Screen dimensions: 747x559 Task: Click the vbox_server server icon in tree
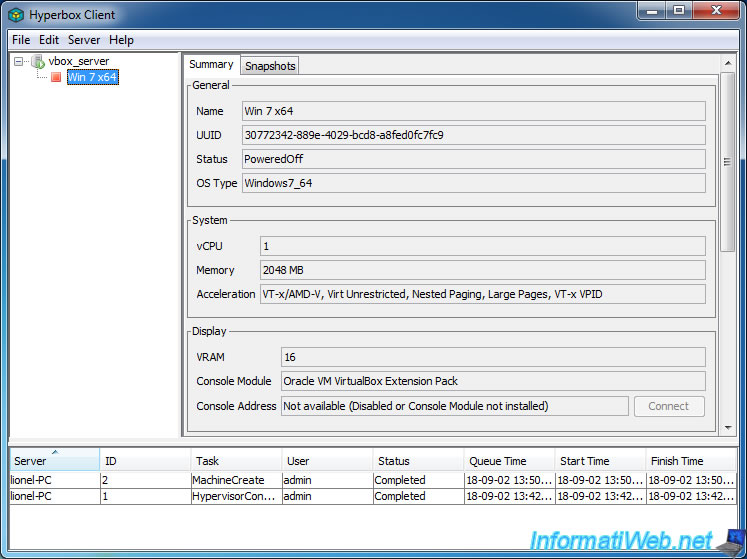(x=38, y=61)
